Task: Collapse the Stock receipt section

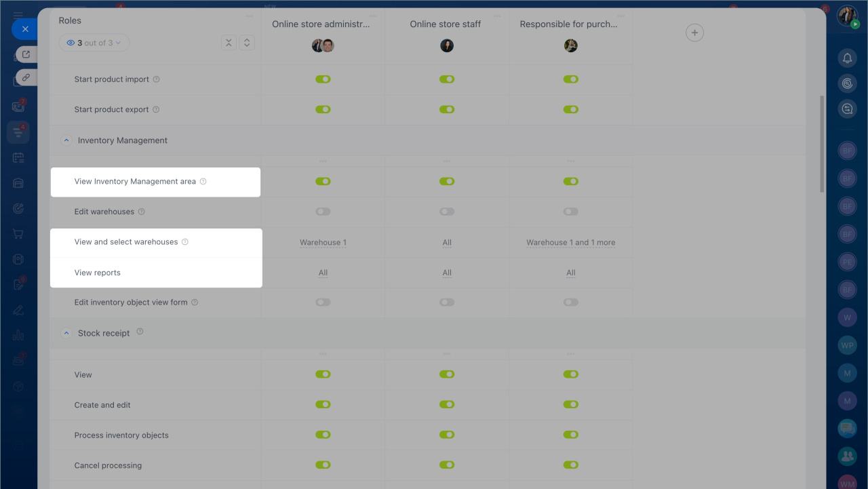Action: point(66,333)
